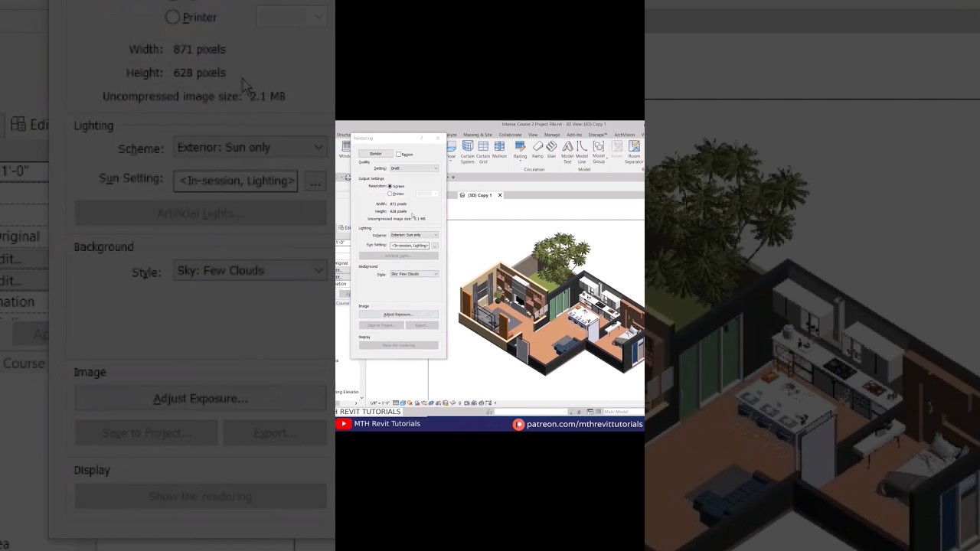Select the Stair tool

click(x=551, y=150)
